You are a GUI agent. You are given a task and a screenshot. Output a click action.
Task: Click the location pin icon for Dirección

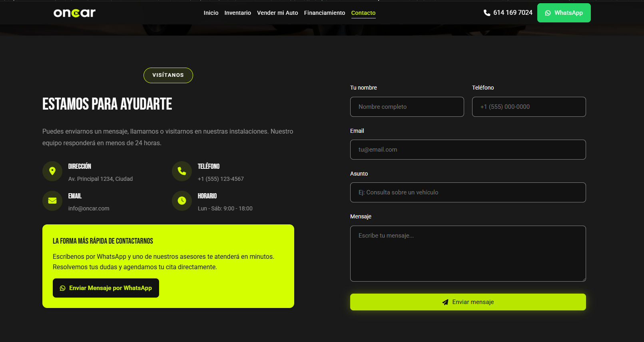[52, 171]
